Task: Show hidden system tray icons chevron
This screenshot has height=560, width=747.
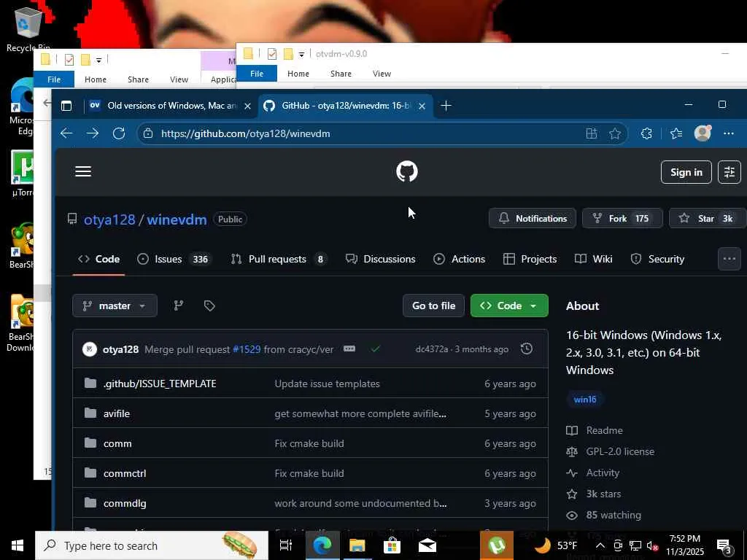Action: (600, 545)
